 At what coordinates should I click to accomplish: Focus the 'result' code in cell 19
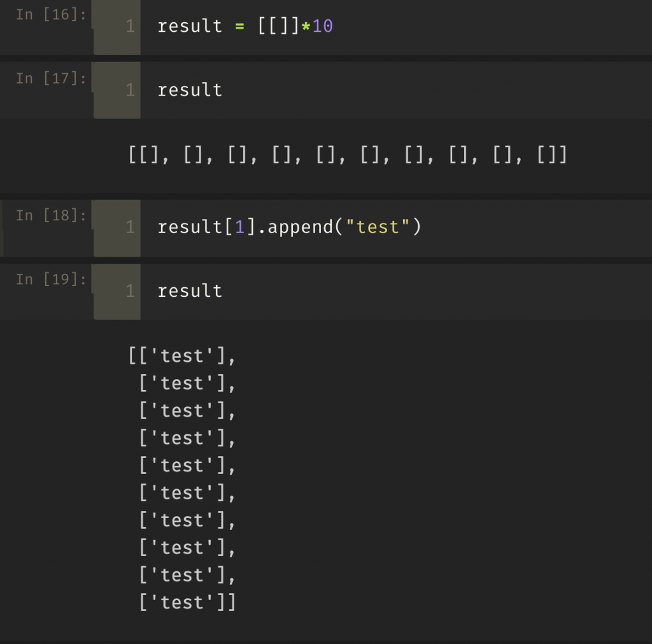click(x=190, y=291)
